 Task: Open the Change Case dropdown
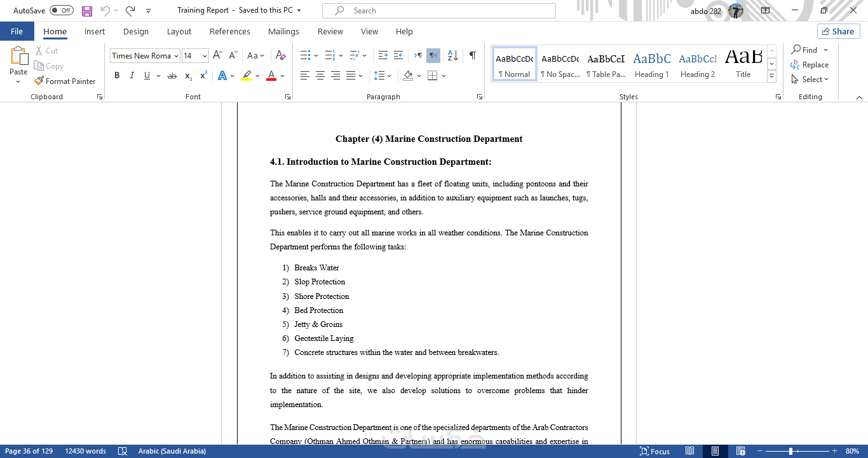coord(255,55)
